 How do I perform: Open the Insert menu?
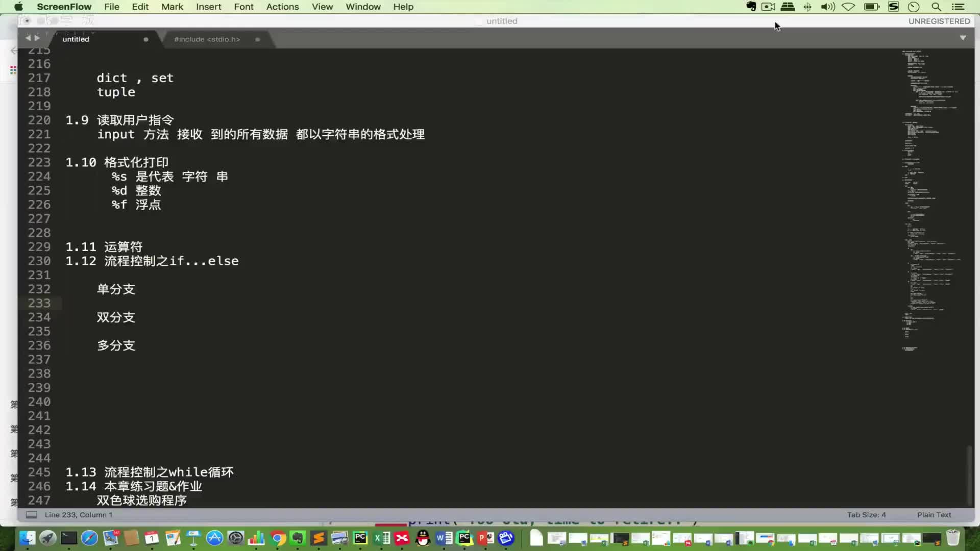click(208, 7)
